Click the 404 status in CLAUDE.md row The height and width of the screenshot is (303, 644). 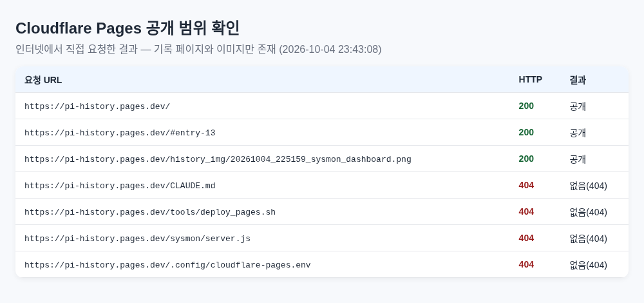(x=526, y=186)
